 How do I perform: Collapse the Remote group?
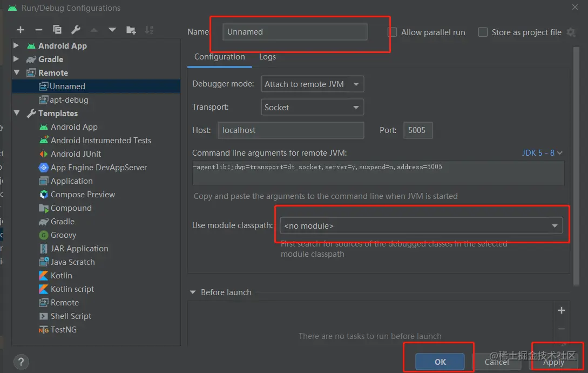(17, 72)
